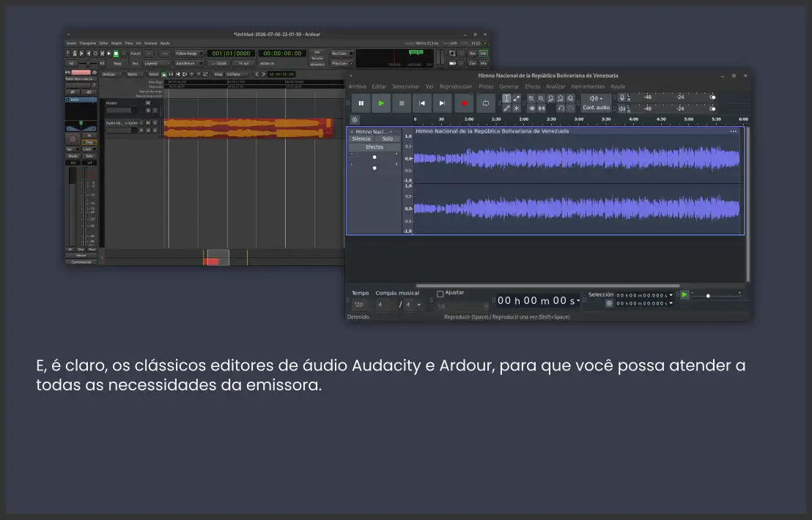Viewport: 812px width, 520px height.
Task: Start recording with the red Record button
Action: coord(464,103)
